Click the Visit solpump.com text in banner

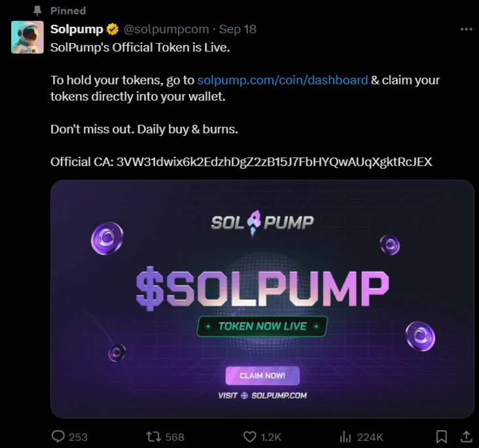coord(262,395)
